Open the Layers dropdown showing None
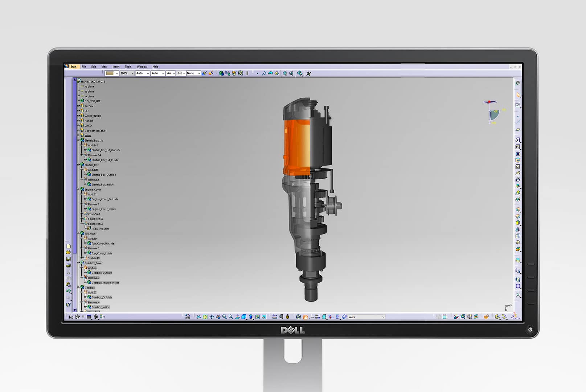This screenshot has width=586, height=392. [x=199, y=73]
